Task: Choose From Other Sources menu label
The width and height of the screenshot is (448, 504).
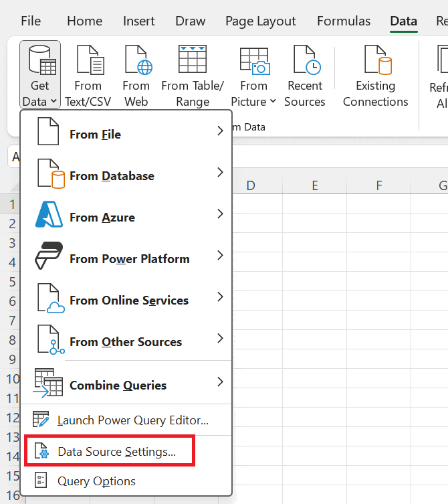Action: pyautogui.click(x=126, y=341)
